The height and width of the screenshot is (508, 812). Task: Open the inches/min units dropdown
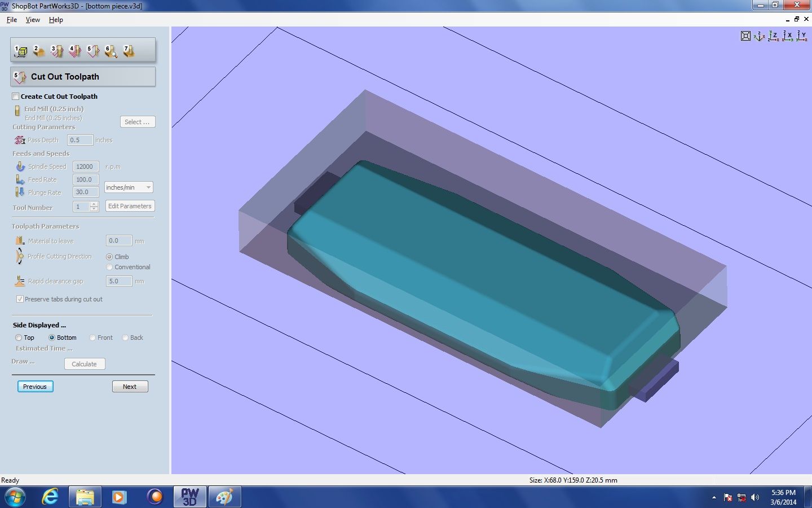point(148,187)
